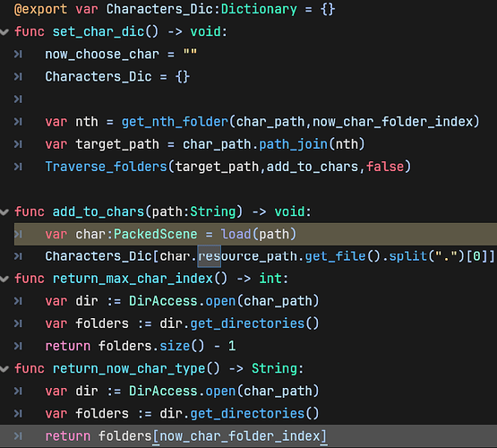Click the path_join method call
The width and height of the screenshot is (497, 448).
(x=293, y=144)
